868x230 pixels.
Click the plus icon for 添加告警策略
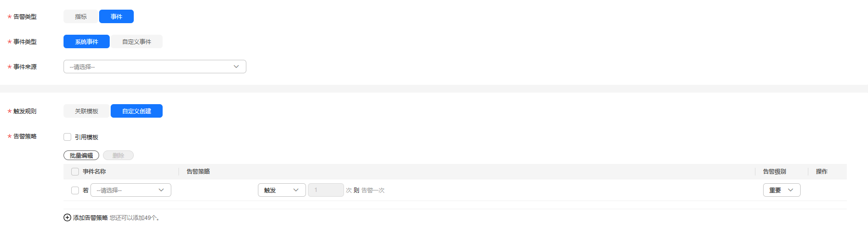[x=67, y=217]
